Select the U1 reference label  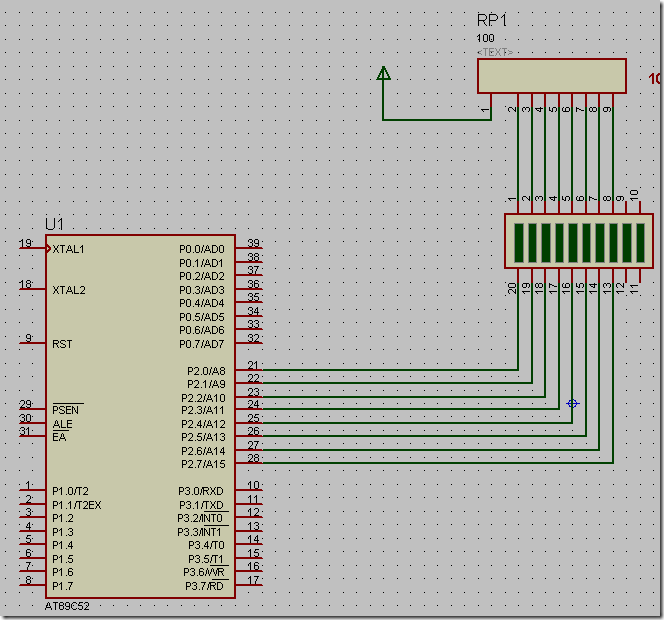tap(54, 222)
